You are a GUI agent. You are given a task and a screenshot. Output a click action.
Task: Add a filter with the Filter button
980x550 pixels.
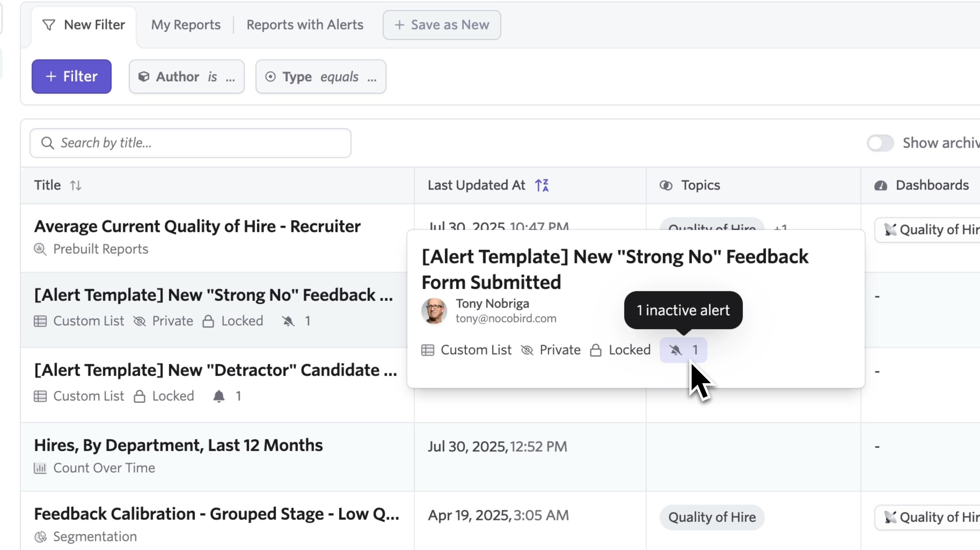[x=71, y=77]
